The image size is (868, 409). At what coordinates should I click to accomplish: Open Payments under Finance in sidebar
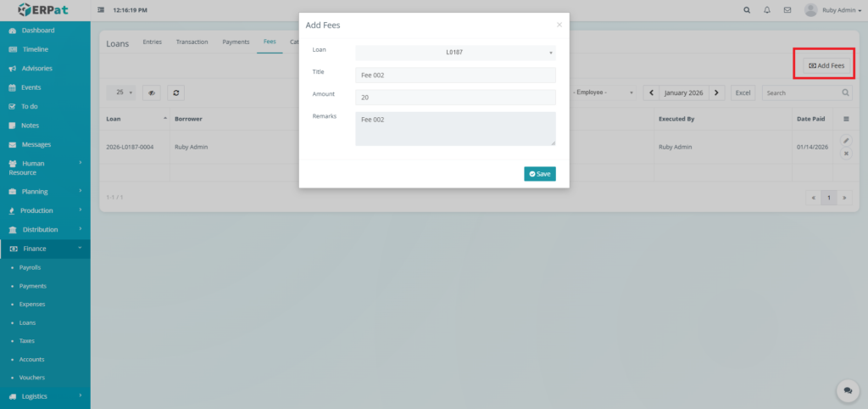pyautogui.click(x=33, y=286)
